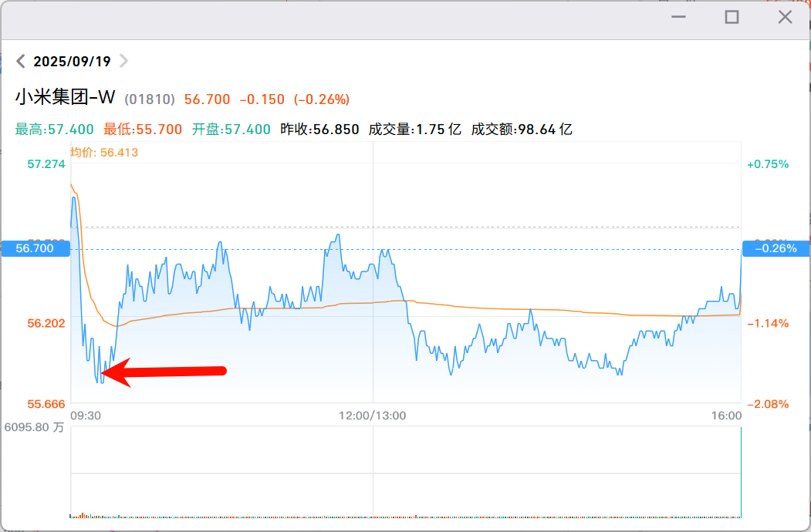Click the blue -0.26% change tag

pos(776,248)
